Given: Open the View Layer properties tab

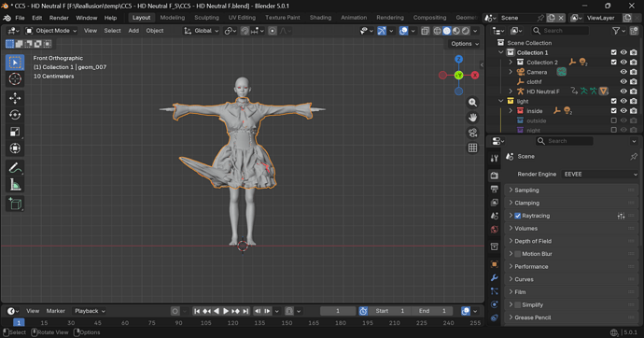Looking at the screenshot, I should click(x=495, y=203).
